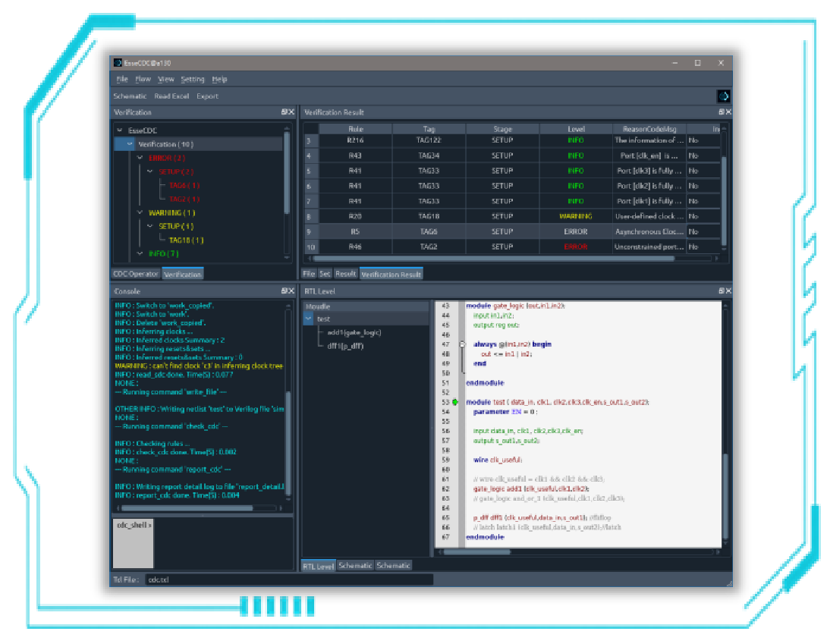This screenshot has width=827, height=644.
Task: Open the Flow menu
Action: pyautogui.click(x=143, y=80)
